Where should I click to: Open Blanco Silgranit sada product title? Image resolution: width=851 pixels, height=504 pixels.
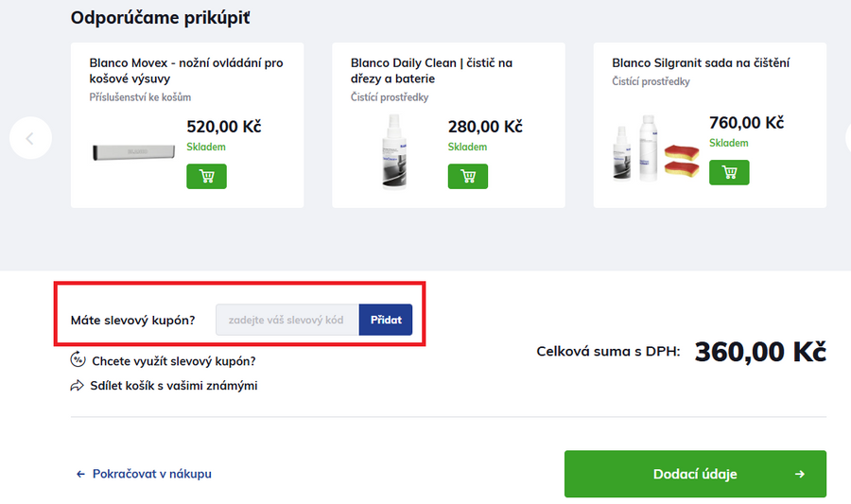[x=701, y=63]
